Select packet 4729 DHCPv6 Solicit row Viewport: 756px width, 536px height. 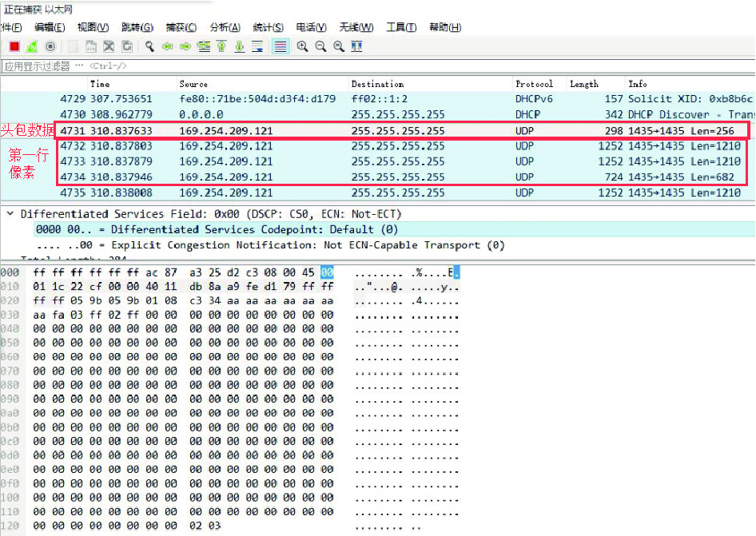378,99
